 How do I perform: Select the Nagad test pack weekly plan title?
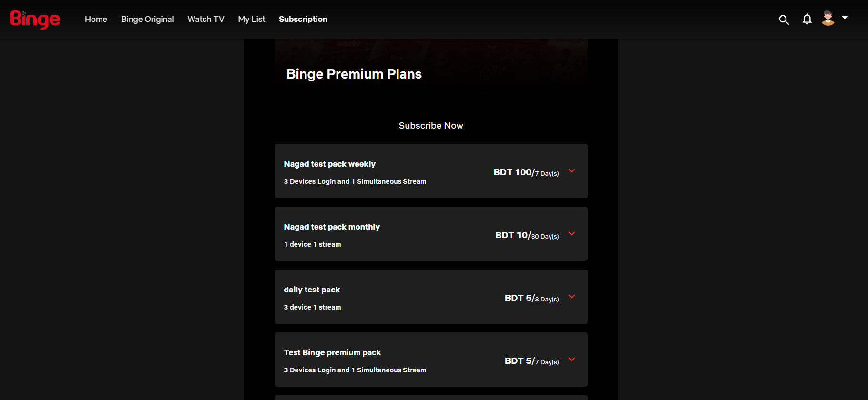(330, 164)
